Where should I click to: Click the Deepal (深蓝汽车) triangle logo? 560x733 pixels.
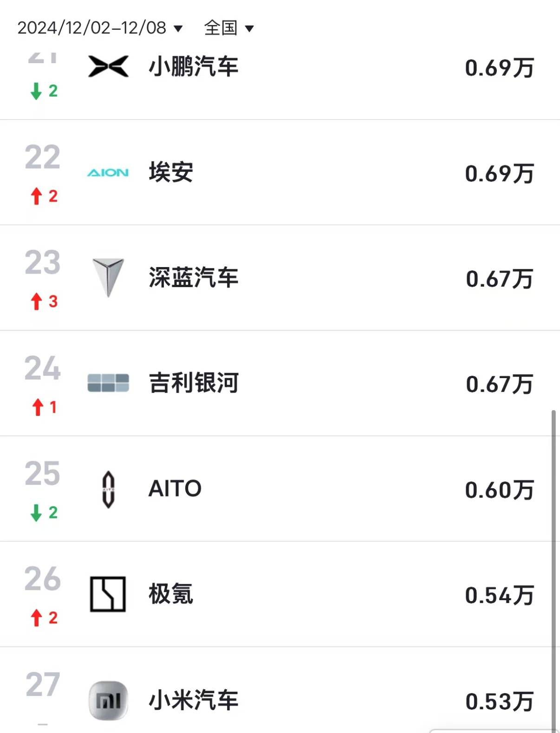pos(108,277)
